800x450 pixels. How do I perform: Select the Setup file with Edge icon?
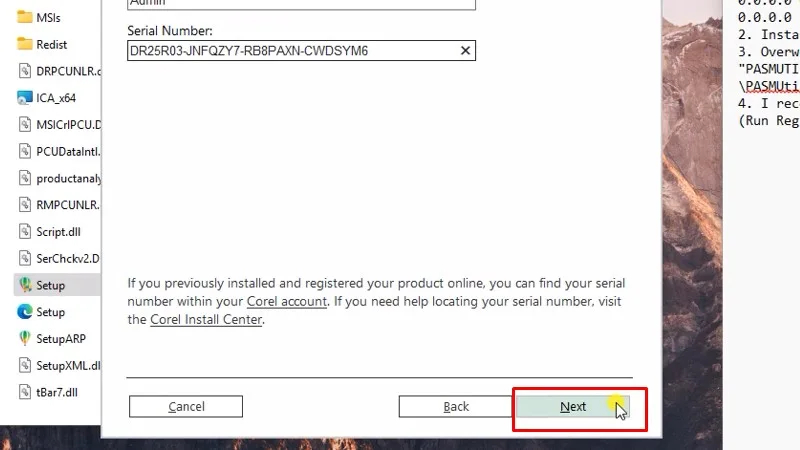point(50,312)
